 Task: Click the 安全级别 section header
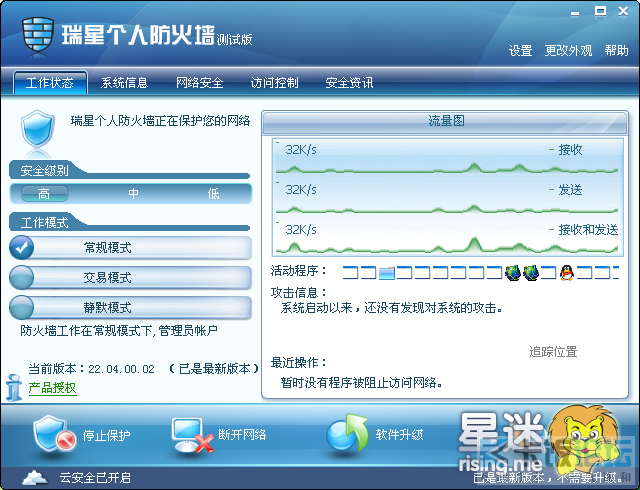[x=44, y=170]
